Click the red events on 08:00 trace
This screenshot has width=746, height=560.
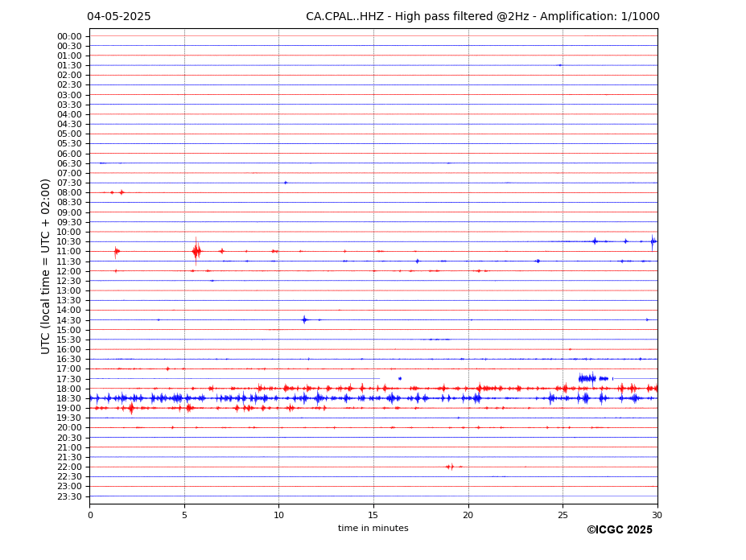click(117, 192)
